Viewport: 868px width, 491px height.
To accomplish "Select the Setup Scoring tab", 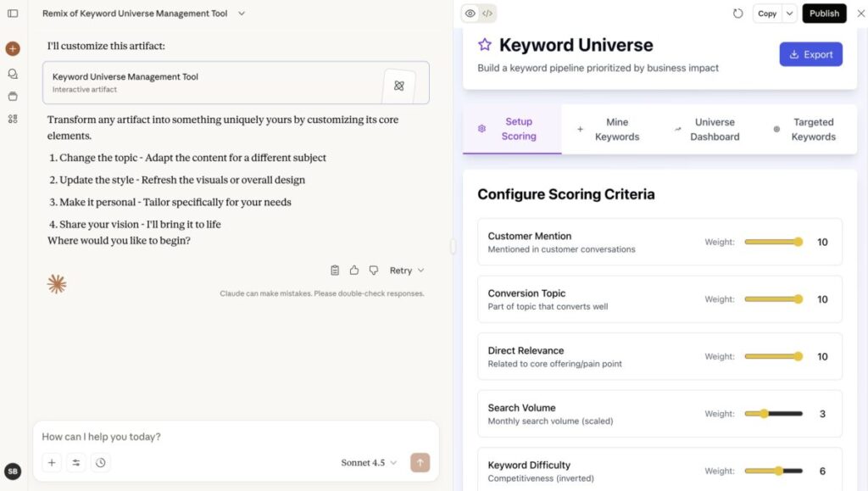I will [x=512, y=129].
